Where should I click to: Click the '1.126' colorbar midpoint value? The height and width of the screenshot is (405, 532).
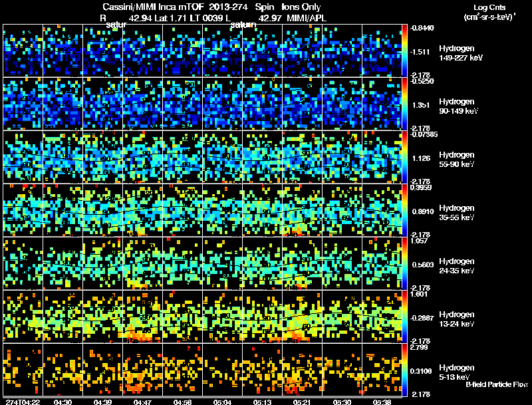pos(421,158)
